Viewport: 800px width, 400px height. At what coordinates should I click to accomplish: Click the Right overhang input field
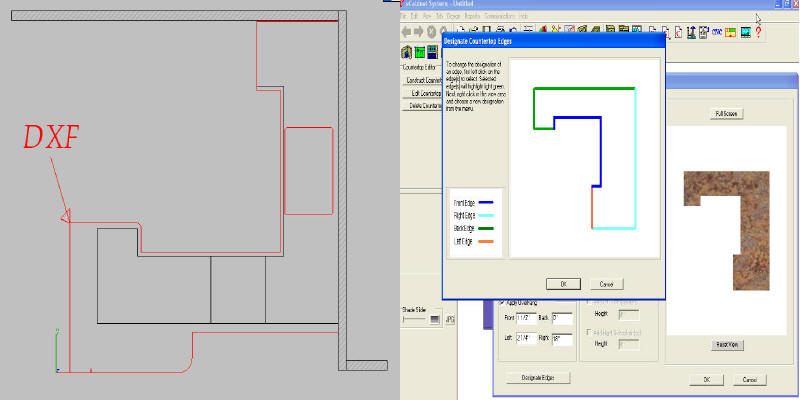(x=562, y=339)
